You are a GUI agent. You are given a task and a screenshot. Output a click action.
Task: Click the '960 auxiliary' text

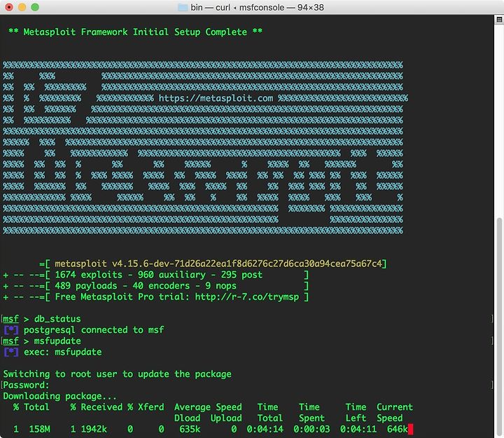(171, 275)
